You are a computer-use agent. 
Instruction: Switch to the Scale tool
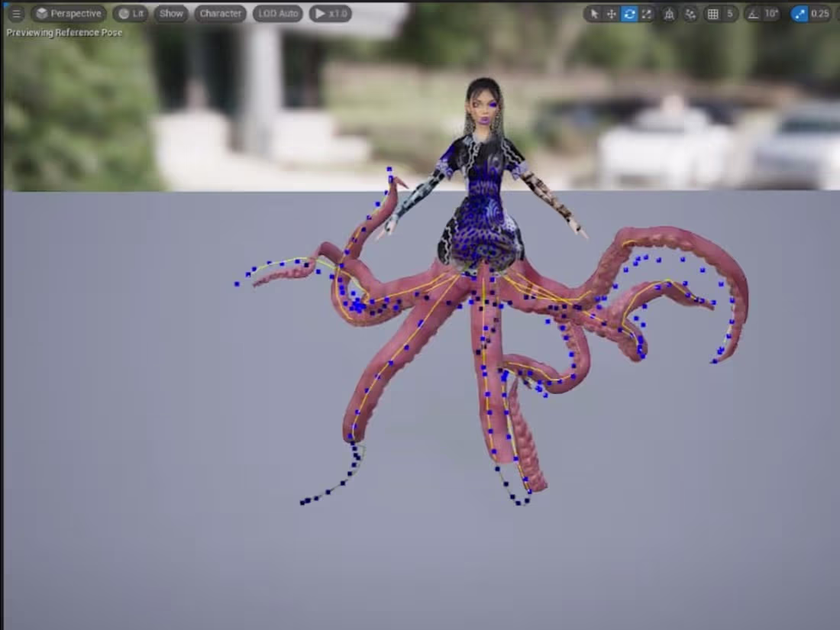pos(647,14)
